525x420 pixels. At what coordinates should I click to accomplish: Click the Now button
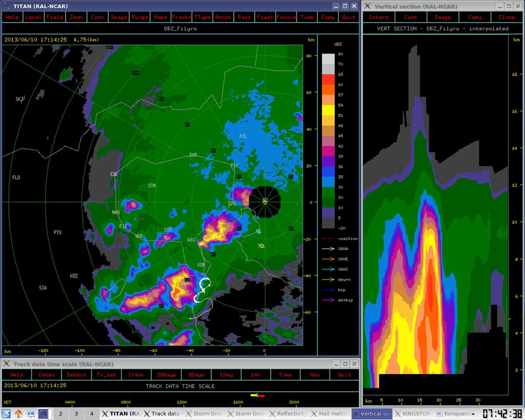pyautogui.click(x=315, y=375)
